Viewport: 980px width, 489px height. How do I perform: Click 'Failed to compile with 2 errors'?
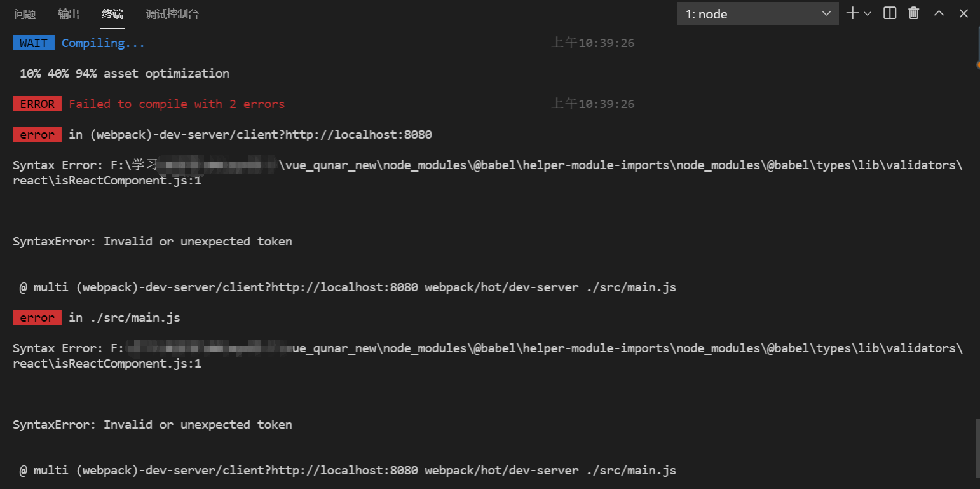point(177,104)
